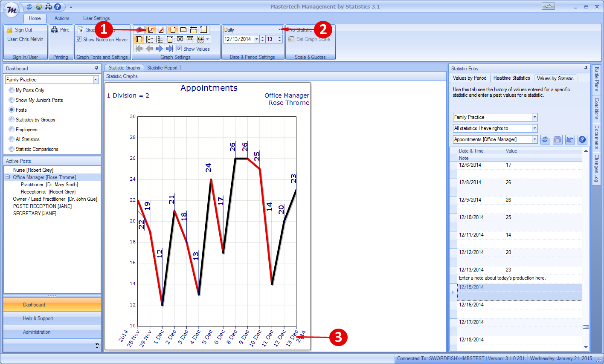Go to the first period with the first arrow
The height and width of the screenshot is (364, 604).
139,49
